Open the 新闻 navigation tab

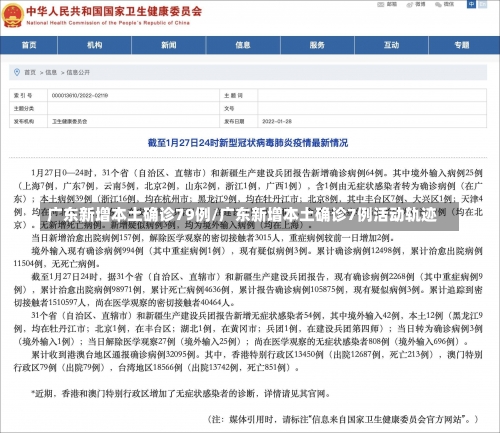(x=169, y=45)
